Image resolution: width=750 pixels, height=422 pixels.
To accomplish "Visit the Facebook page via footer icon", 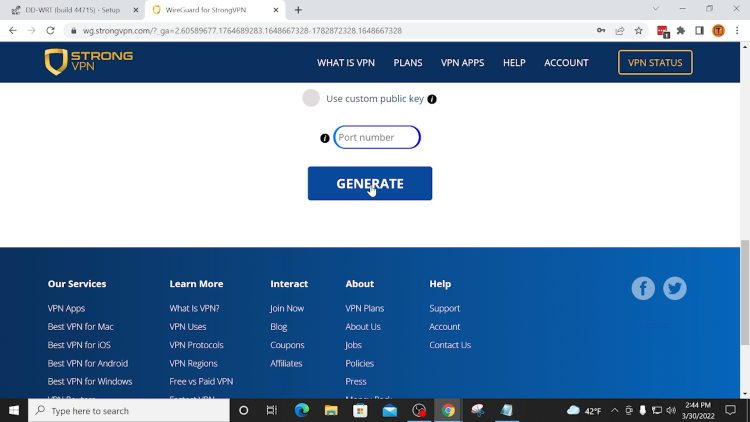I will (643, 288).
